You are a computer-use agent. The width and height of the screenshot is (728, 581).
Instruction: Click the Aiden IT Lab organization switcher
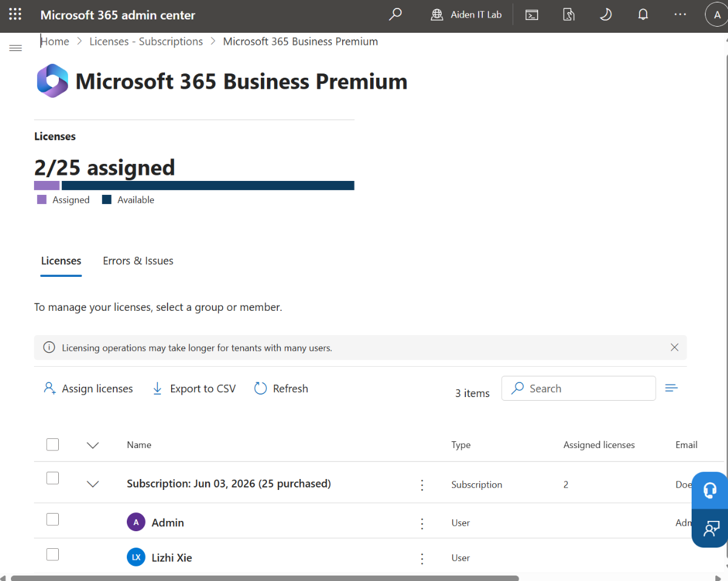tap(467, 15)
